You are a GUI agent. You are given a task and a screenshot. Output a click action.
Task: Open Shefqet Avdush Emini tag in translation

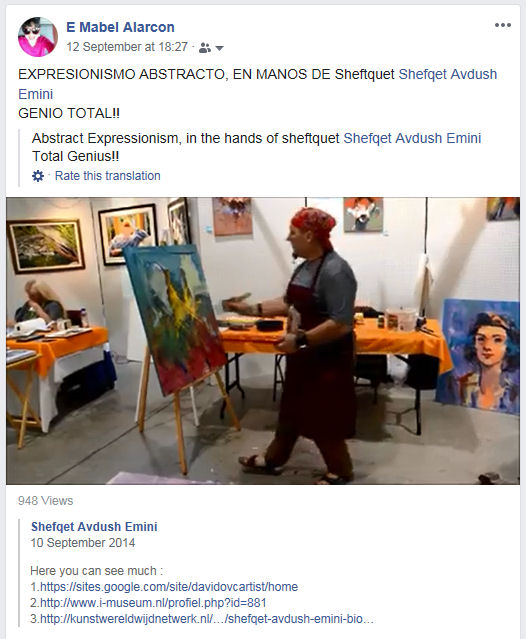click(x=412, y=138)
